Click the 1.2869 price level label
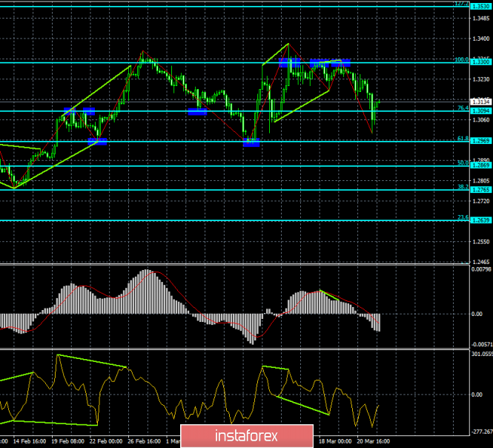Viewport: 493px width, 448px height. coord(480,165)
